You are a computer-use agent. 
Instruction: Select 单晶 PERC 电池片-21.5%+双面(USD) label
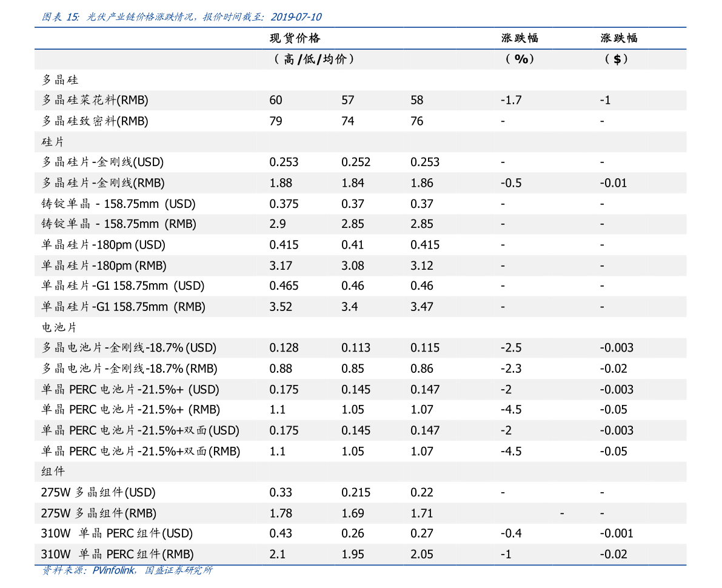(141, 430)
